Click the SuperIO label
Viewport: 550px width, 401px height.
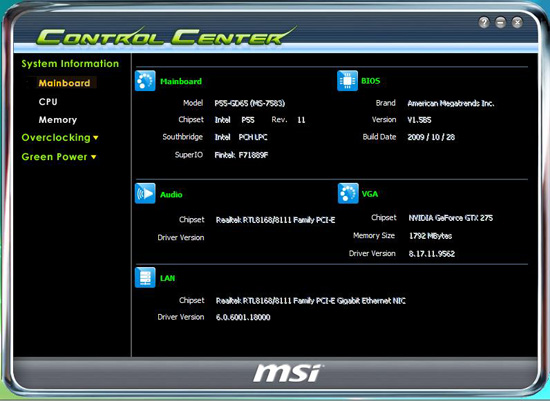click(x=189, y=155)
